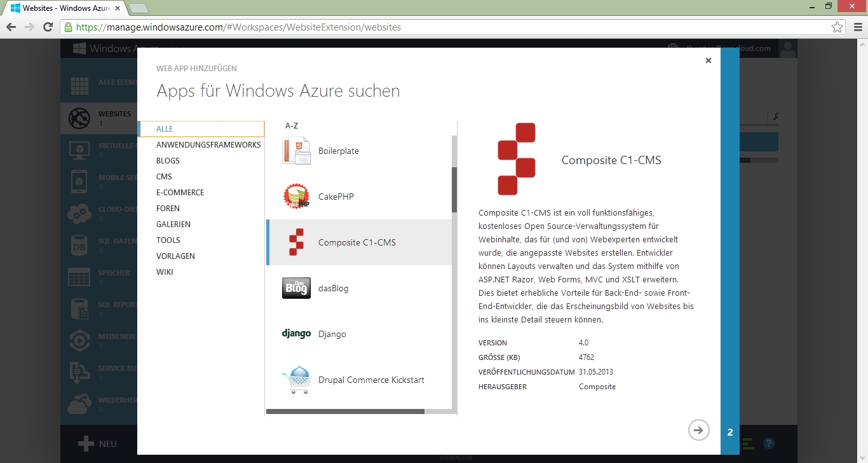Select Drupal Commerce Kickstart cart icon
Viewport: 868px width, 463px height.
coord(296,380)
